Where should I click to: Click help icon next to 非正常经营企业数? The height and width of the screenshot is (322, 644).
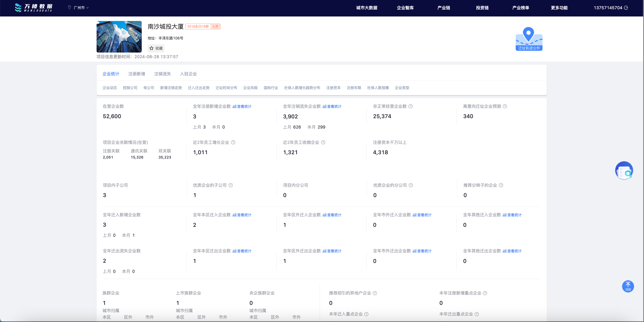pyautogui.click(x=410, y=106)
